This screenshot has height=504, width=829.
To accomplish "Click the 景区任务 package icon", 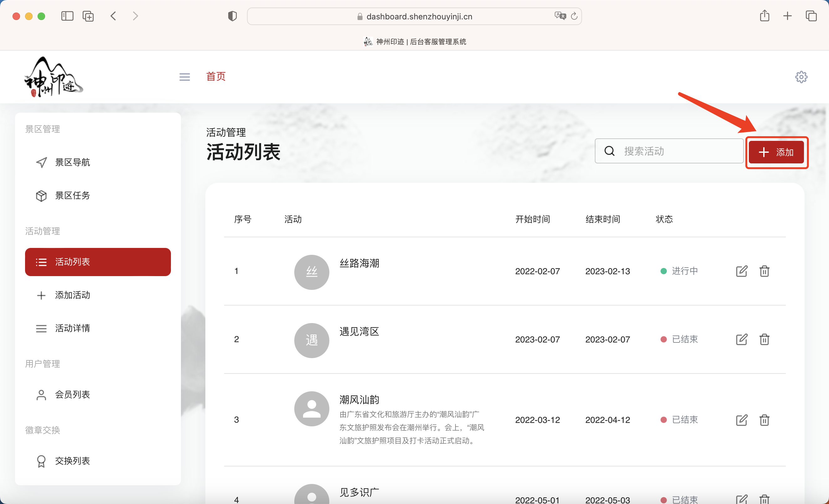I will 41,195.
